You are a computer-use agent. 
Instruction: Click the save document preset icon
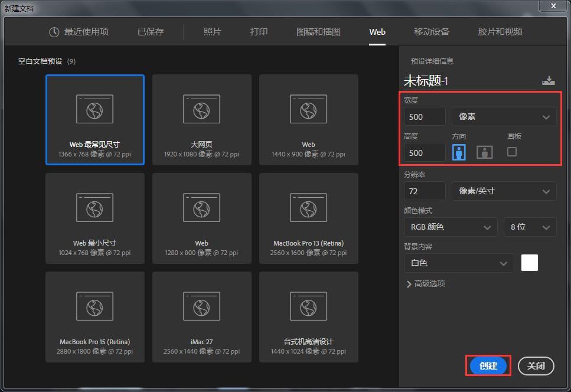coord(549,80)
